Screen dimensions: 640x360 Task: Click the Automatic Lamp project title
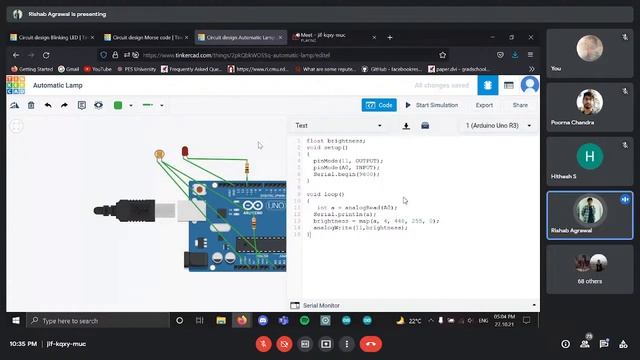pos(58,85)
